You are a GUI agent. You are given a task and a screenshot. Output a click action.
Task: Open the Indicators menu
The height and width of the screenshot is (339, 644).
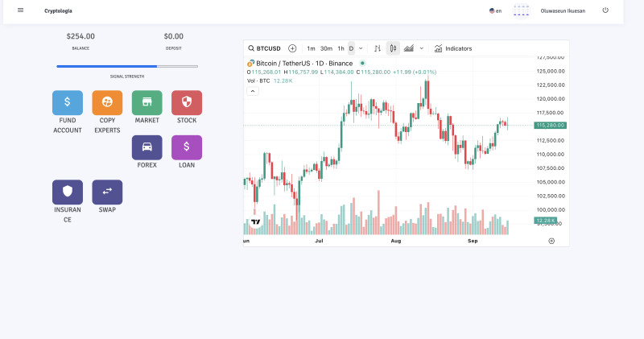[x=453, y=48]
